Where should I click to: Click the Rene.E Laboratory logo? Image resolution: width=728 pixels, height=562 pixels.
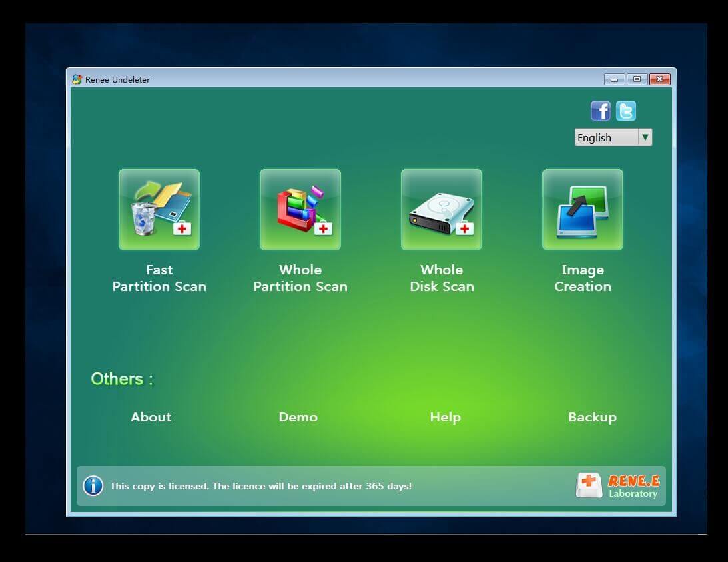(x=618, y=486)
